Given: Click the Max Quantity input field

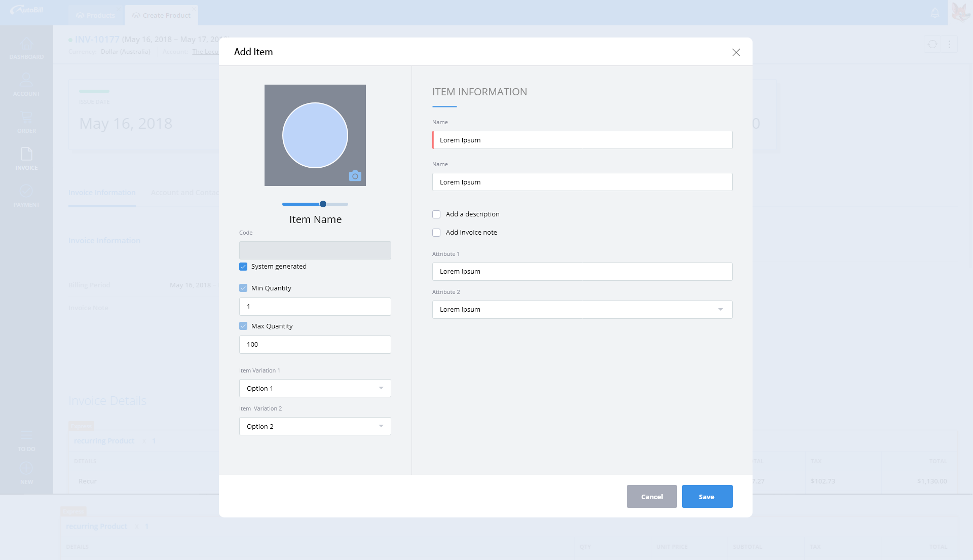Looking at the screenshot, I should tap(315, 345).
